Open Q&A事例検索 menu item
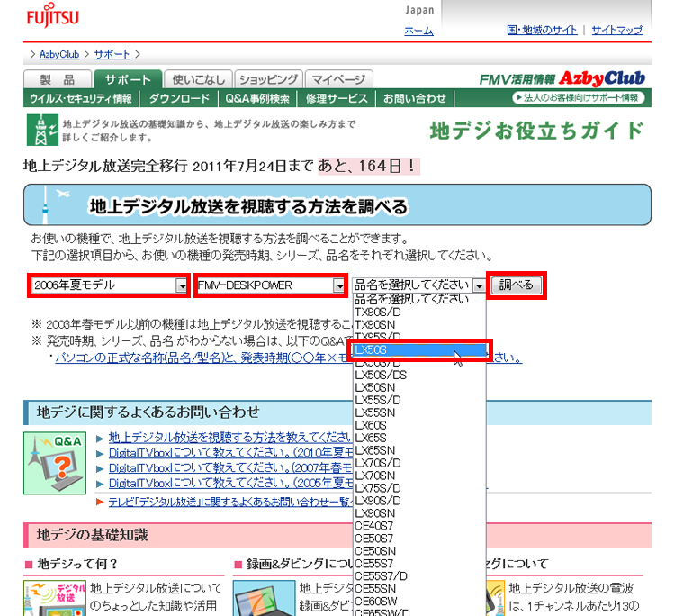Viewport: 675px width, 616px height. [257, 99]
